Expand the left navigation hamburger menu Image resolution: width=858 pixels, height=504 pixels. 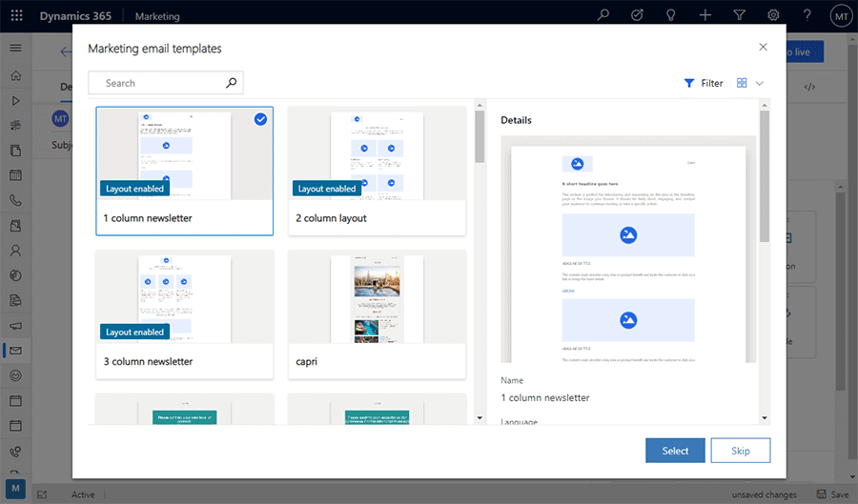click(15, 48)
